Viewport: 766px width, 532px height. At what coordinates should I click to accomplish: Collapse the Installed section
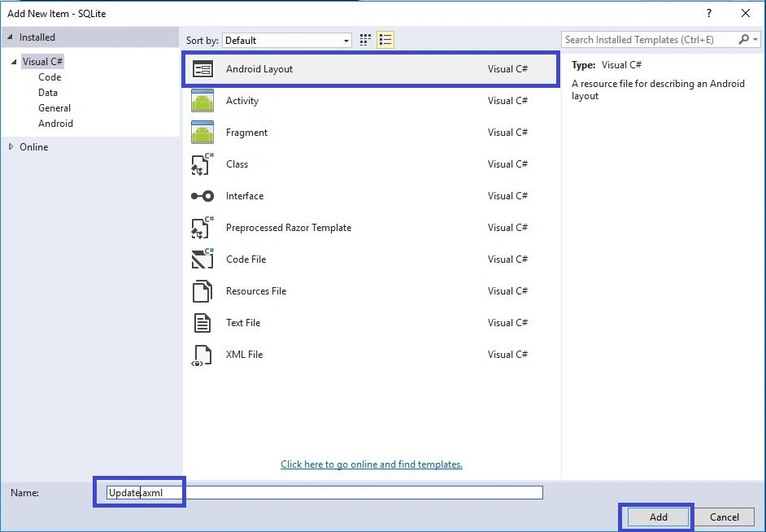10,37
